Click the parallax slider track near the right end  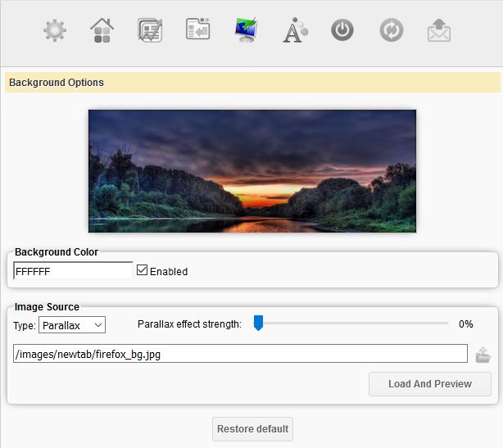click(x=434, y=324)
